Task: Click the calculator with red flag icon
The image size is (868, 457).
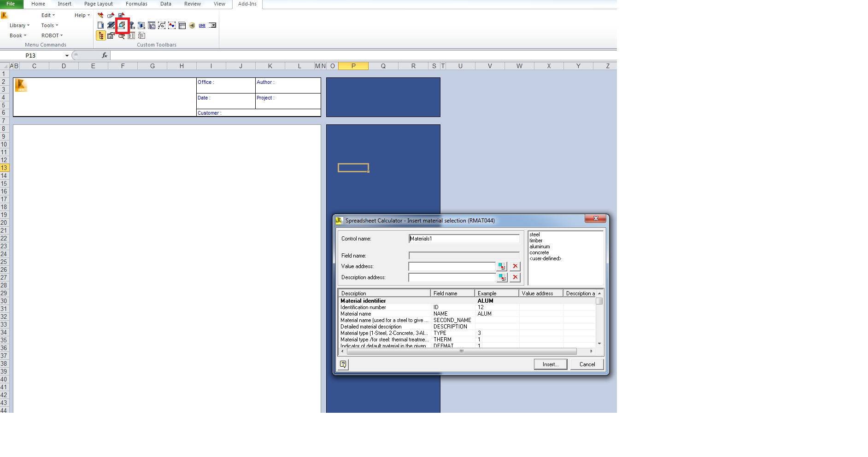Action: click(x=121, y=15)
